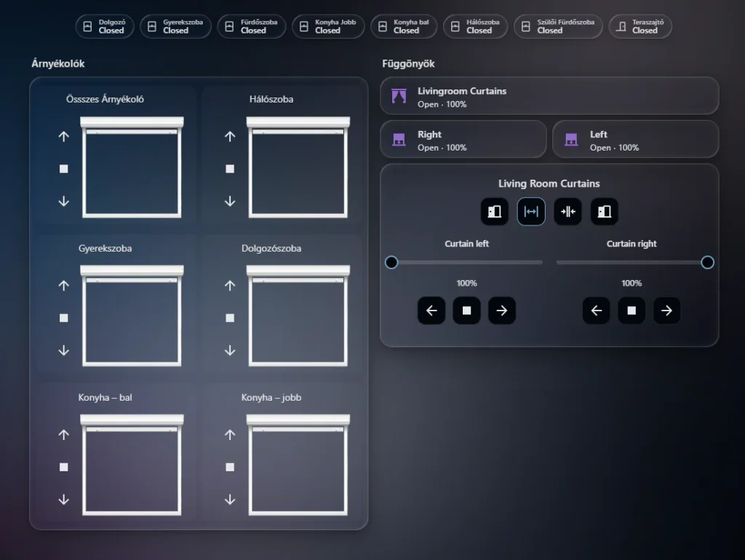Stop the Konyha – jobb shutter
745x560 pixels.
click(x=230, y=468)
